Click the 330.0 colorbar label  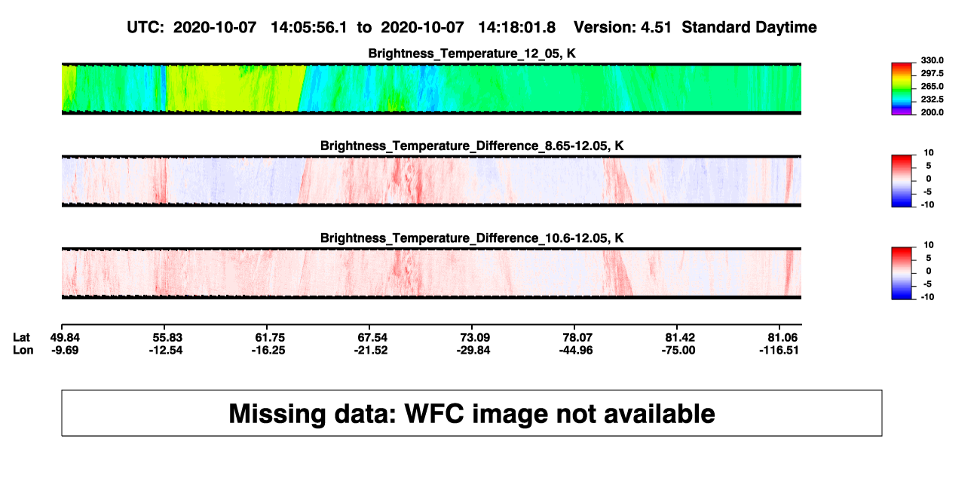[932, 60]
